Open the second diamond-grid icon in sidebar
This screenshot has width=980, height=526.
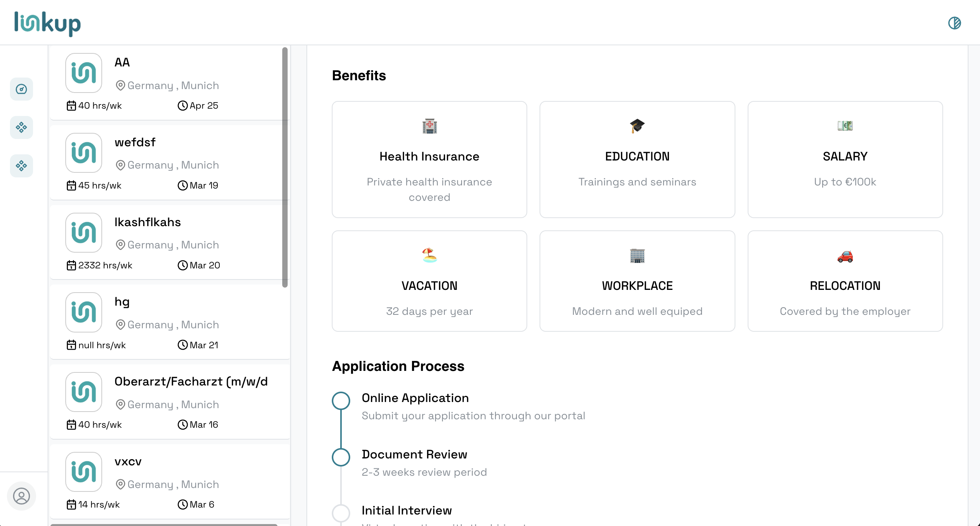[x=21, y=165]
